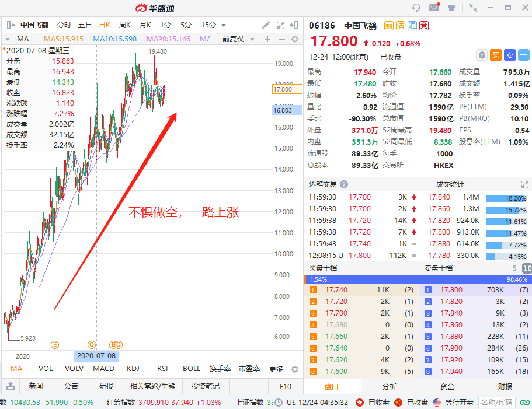Expand the MA indicator dropdown triangle
Viewport: 532px width, 409px height.
tap(8, 39)
